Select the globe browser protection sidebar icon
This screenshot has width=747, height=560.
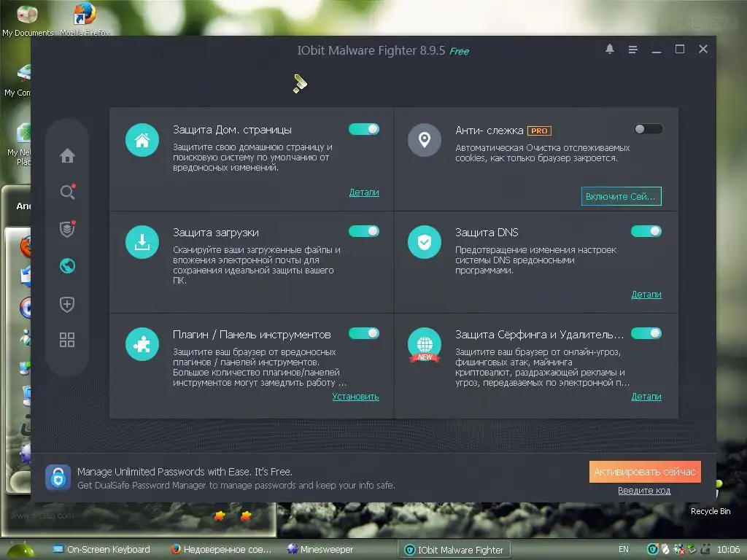[67, 265]
